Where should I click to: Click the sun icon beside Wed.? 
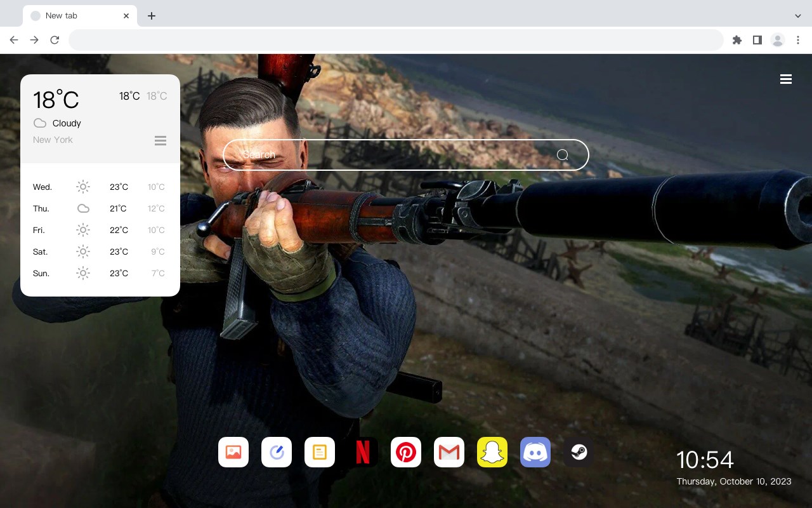[83, 187]
